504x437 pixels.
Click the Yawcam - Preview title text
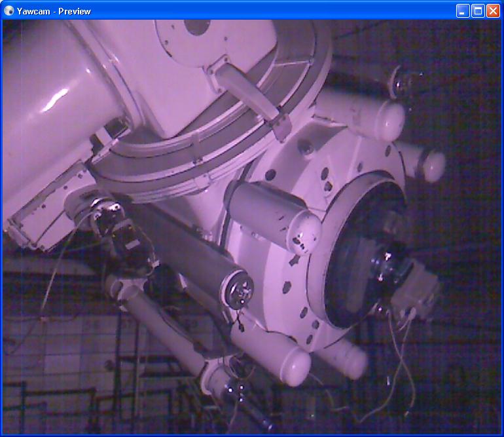coord(54,12)
